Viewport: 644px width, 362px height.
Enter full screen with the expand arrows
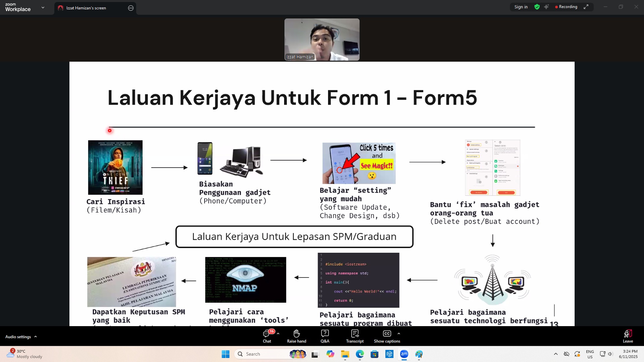586,7
